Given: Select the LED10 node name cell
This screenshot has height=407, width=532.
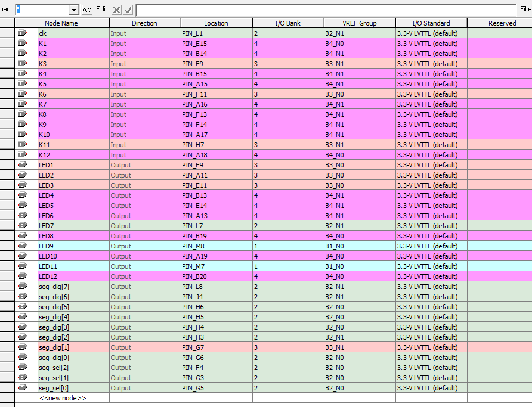Looking at the screenshot, I should [73, 256].
